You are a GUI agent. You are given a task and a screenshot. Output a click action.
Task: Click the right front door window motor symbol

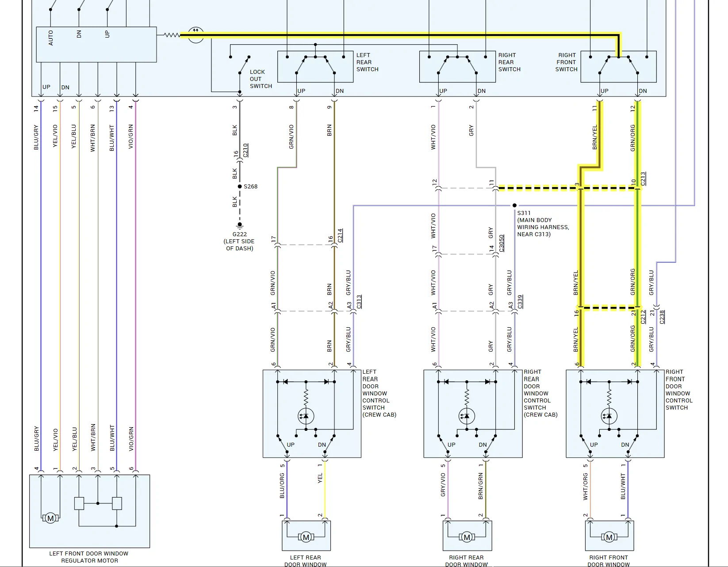pyautogui.click(x=609, y=537)
